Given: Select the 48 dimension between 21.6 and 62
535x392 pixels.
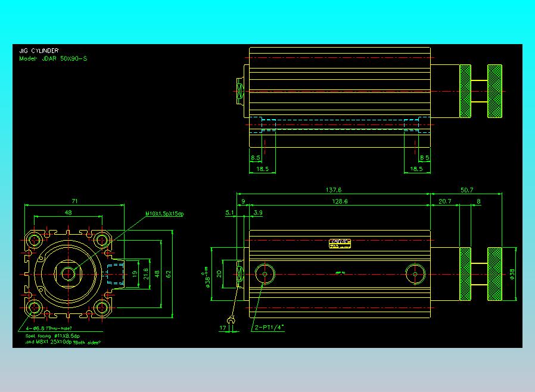Looking at the screenshot, I should [x=157, y=274].
